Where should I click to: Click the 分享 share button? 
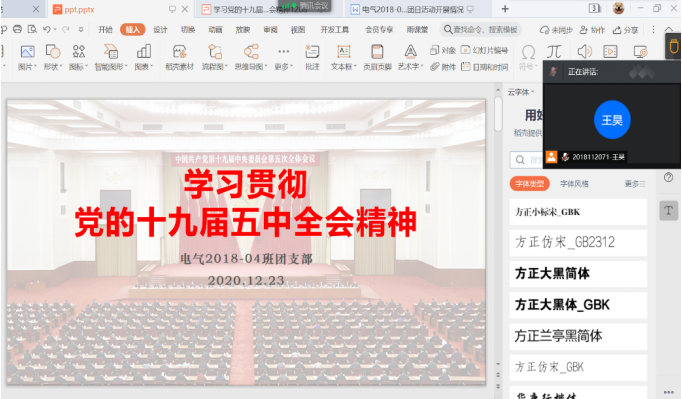point(625,30)
